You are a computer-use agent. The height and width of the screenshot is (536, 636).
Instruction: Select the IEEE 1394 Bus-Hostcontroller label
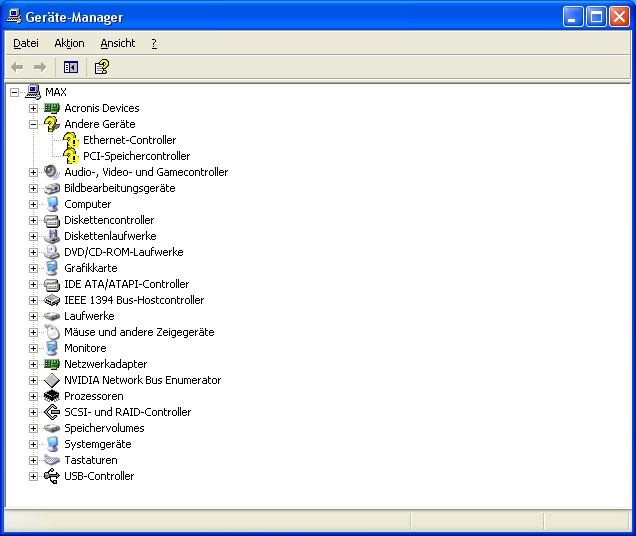coord(134,300)
